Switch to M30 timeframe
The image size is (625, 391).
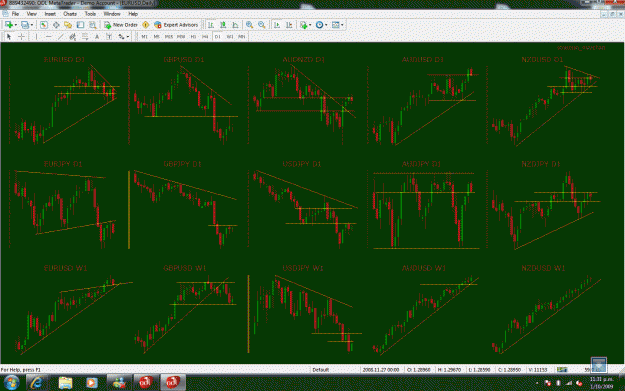coord(181,37)
